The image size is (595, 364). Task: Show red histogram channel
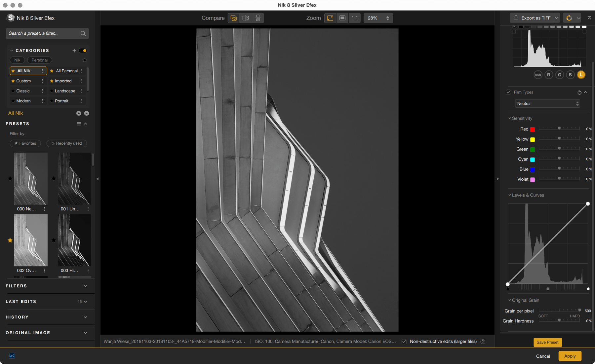[549, 75]
